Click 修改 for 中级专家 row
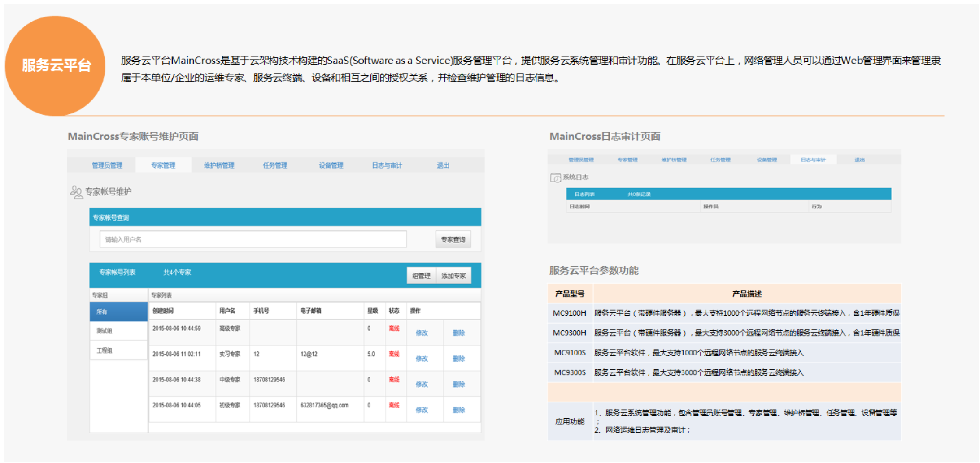This screenshot has height=463, width=980. tap(422, 384)
